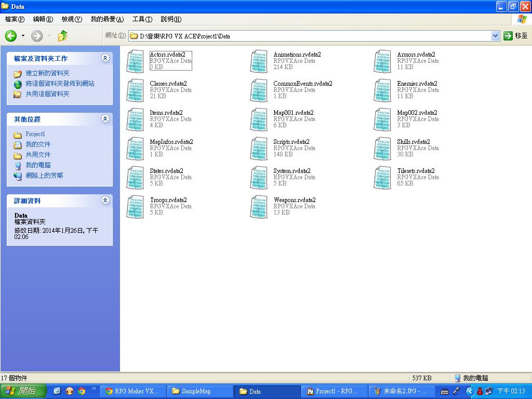This screenshot has width=532, height=399.
Task: Select the CommonEvents.rvdata2 file icon
Action: click(x=259, y=90)
